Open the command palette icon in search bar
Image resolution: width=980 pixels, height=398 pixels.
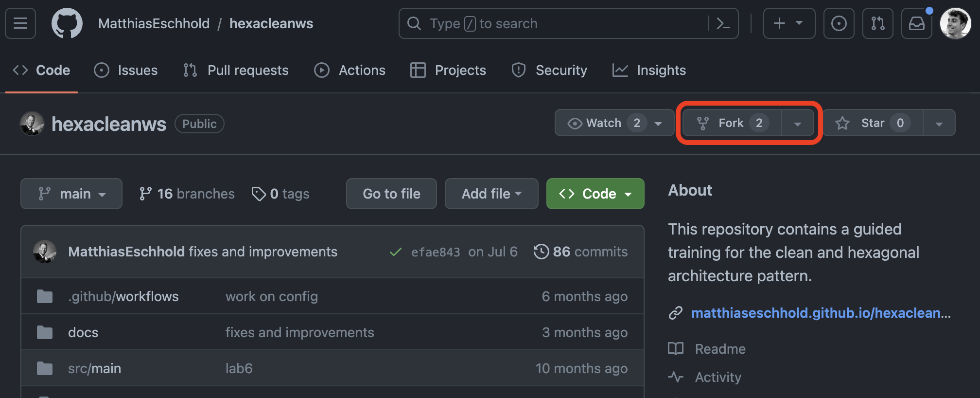pyautogui.click(x=723, y=23)
